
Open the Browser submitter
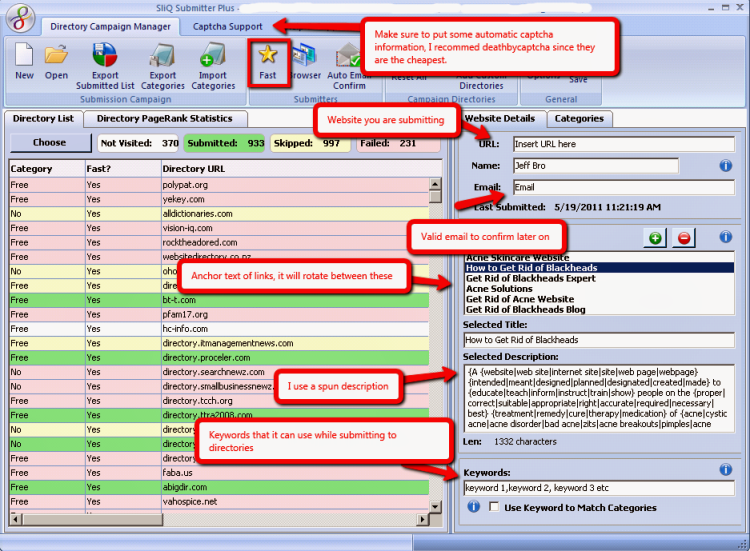click(305, 62)
